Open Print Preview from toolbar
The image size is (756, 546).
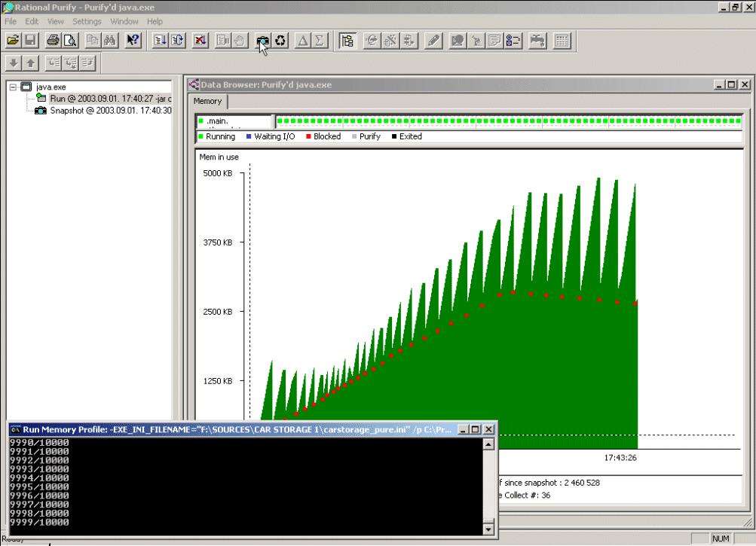click(70, 41)
